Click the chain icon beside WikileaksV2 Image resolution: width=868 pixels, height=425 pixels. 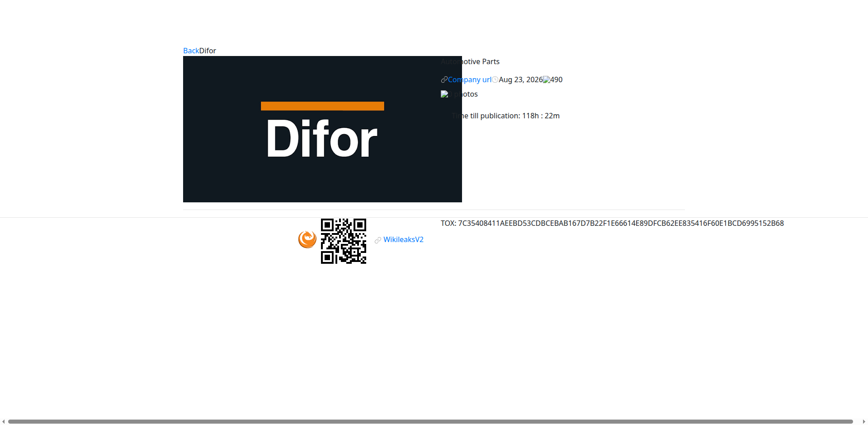pyautogui.click(x=378, y=240)
